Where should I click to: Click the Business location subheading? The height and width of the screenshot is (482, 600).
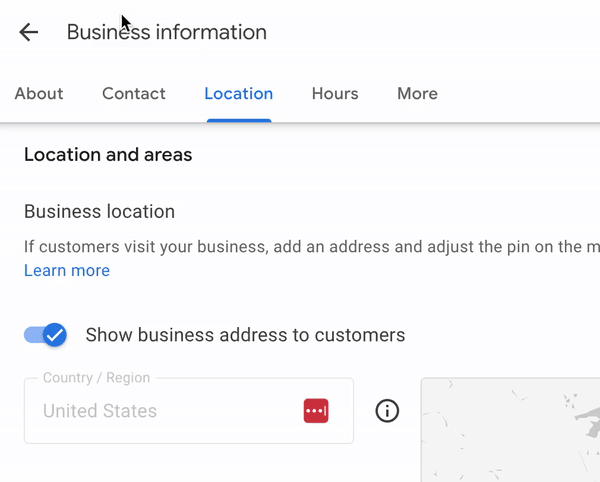click(x=99, y=212)
